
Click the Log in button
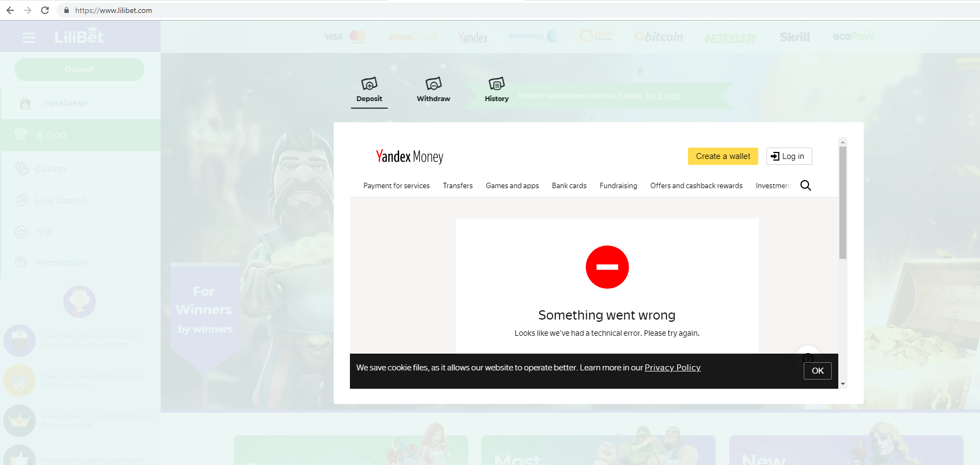pyautogui.click(x=789, y=156)
